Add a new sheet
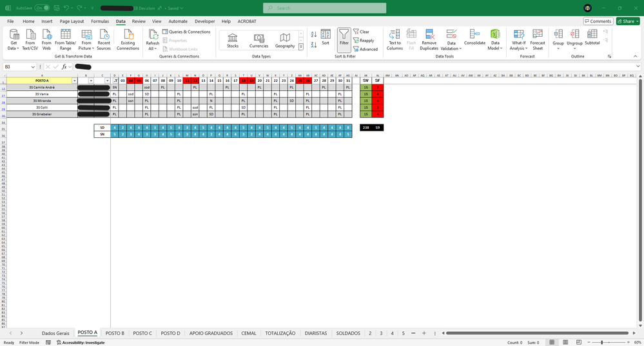Screen dimensions: 644x346 tap(424, 333)
